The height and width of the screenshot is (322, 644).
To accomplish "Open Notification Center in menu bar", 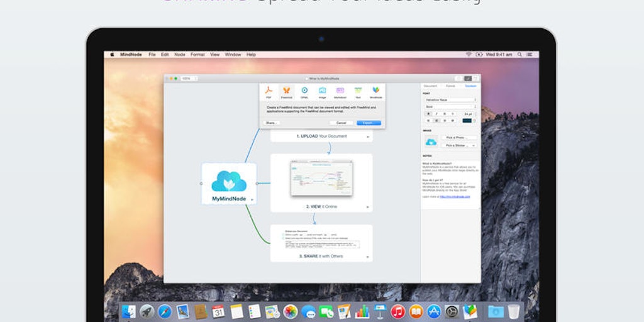I will point(530,54).
